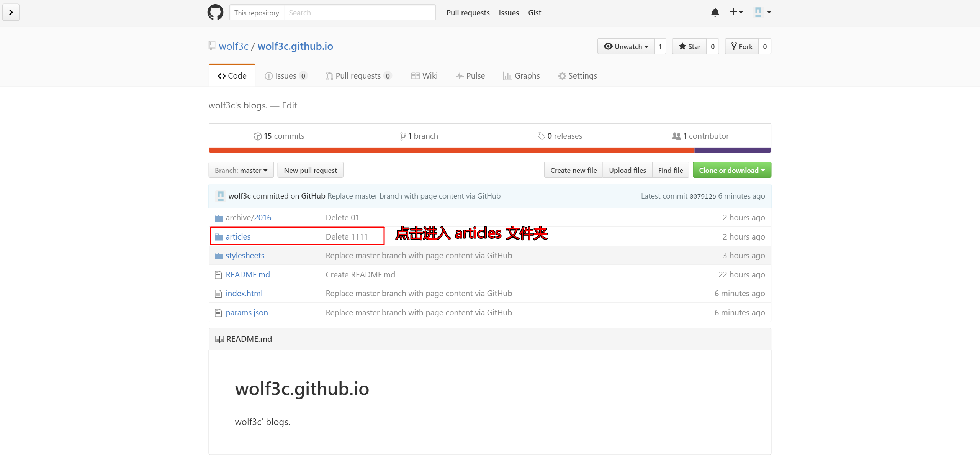This screenshot has width=980, height=471.
Task: Open the archive/2016 folder
Action: 248,218
